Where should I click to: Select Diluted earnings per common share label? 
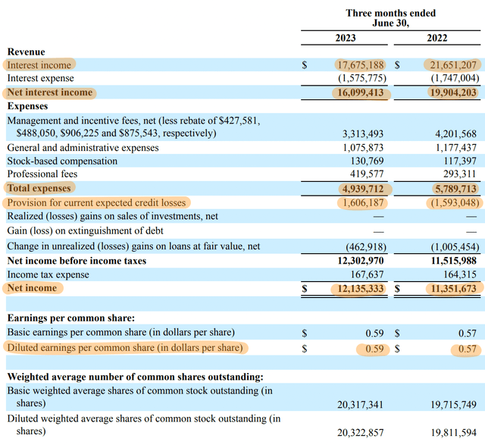pos(125,348)
